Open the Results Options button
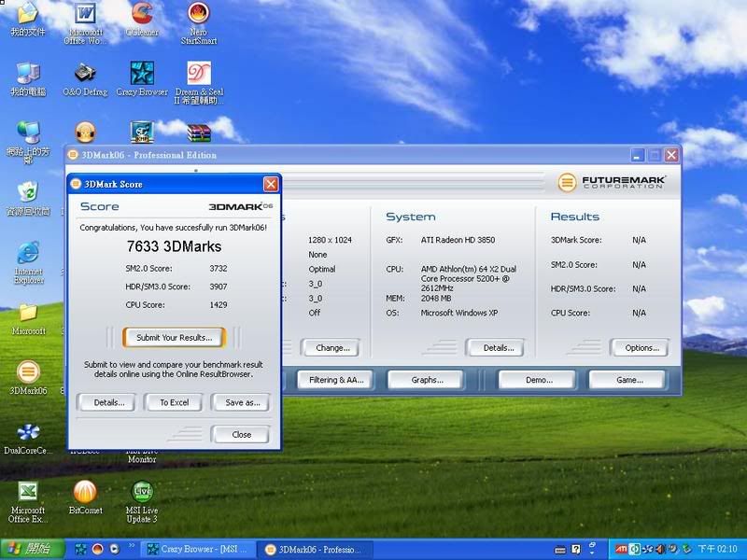 pos(641,348)
